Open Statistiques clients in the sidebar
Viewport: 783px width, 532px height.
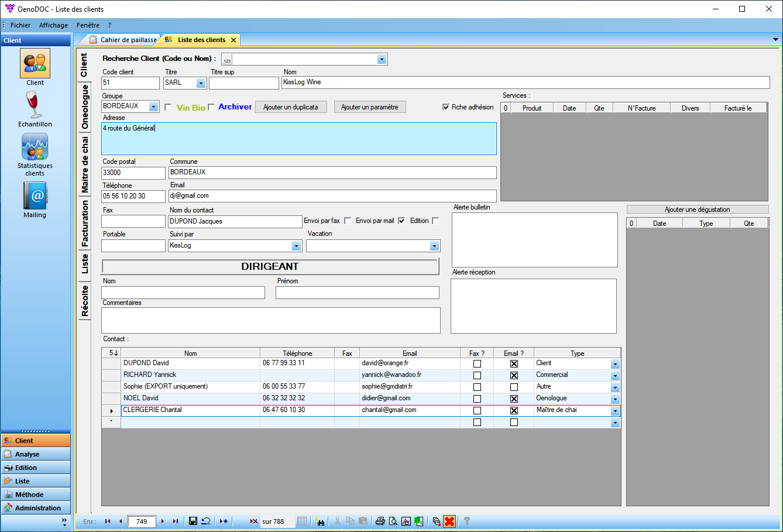35,147
